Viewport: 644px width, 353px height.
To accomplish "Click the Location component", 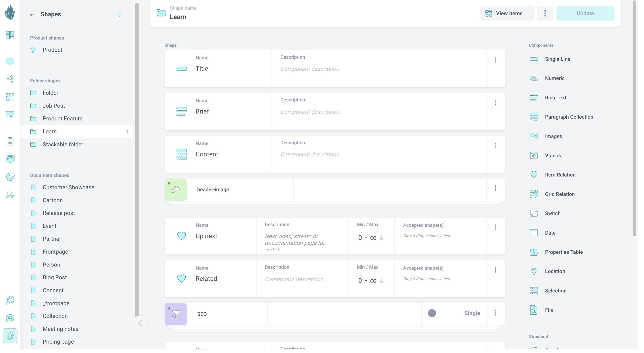I will point(555,271).
